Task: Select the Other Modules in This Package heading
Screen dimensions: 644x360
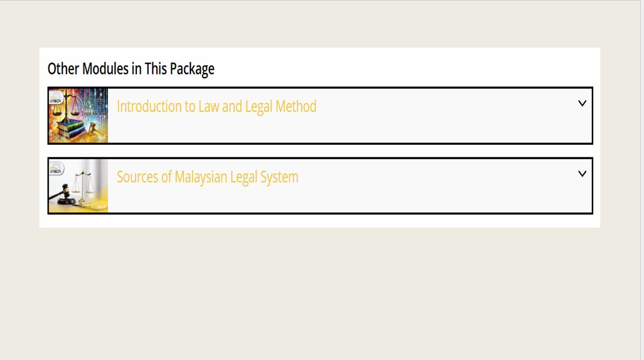Action: [131, 69]
